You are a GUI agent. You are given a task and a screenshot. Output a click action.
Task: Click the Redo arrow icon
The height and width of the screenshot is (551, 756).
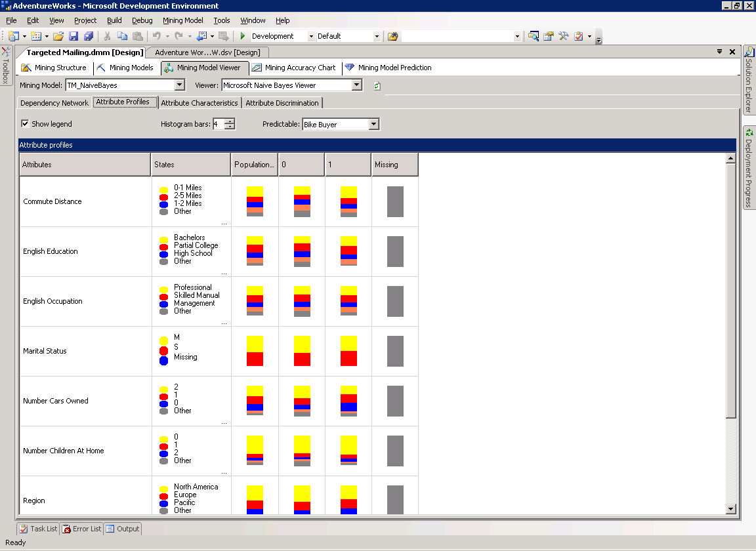click(179, 36)
